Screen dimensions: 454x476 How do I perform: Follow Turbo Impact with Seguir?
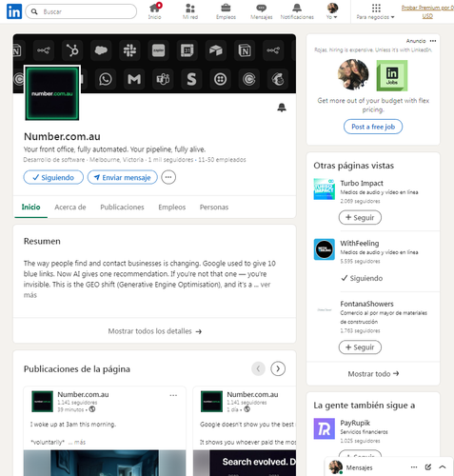tap(360, 218)
